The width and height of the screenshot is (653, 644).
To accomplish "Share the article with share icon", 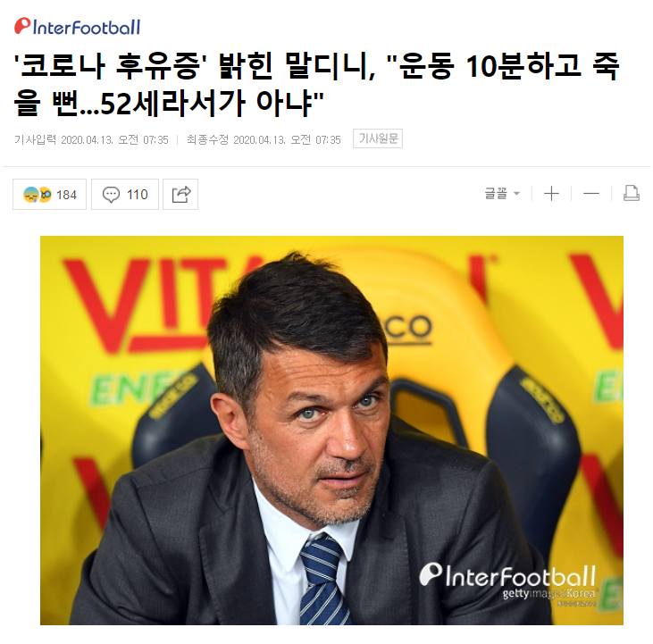I will 180,195.
